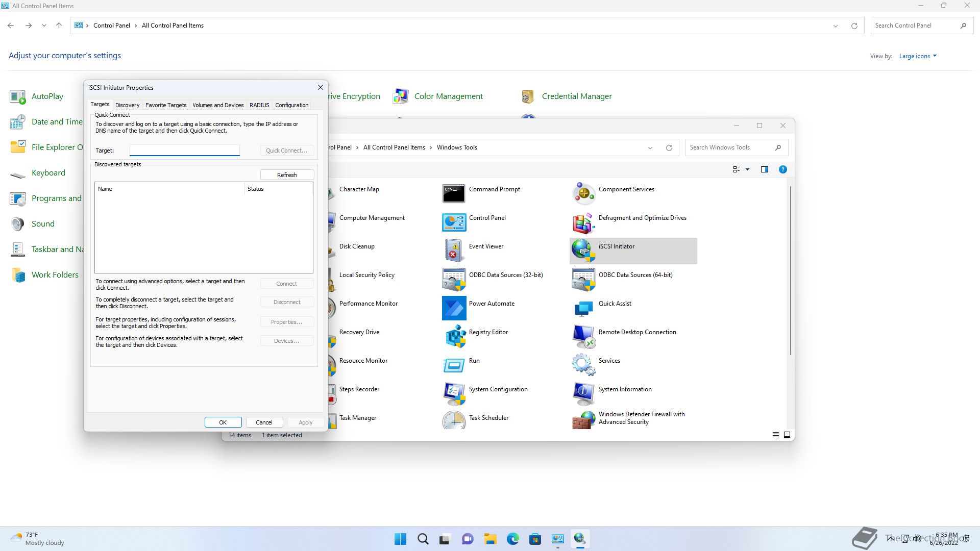Switch to the Discovery tab
980x551 pixels.
pos(127,105)
